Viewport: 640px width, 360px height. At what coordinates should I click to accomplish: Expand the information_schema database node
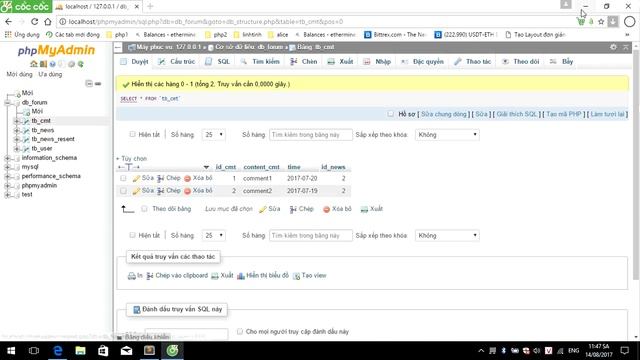[x=7, y=158]
